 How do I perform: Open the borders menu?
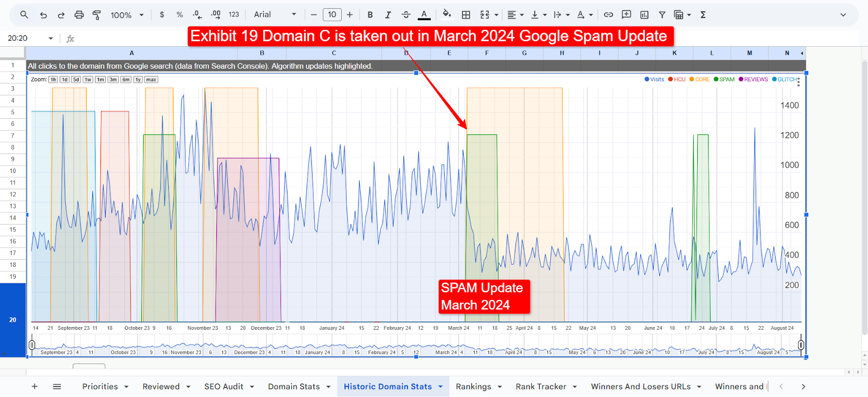466,15
